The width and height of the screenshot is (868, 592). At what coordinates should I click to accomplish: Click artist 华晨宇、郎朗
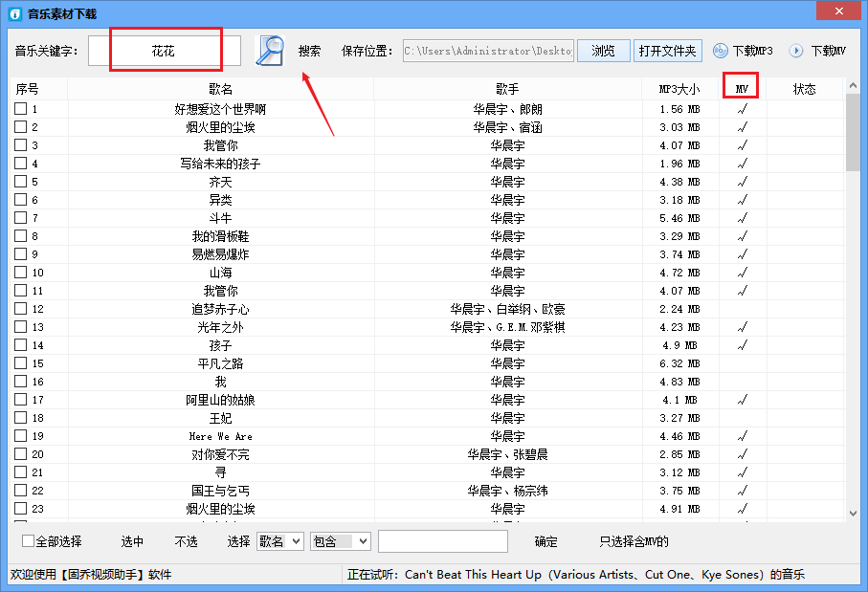click(x=507, y=109)
